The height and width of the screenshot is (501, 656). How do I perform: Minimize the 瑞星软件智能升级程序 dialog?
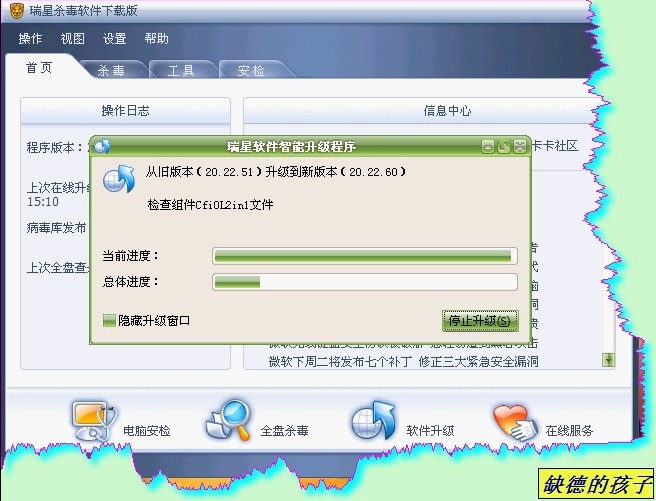click(x=487, y=147)
